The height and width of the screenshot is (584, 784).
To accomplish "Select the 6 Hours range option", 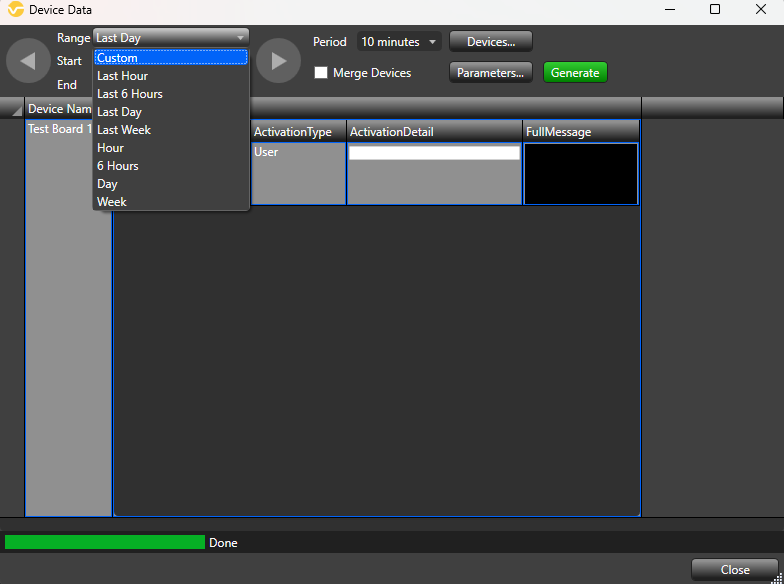I will coord(171,166).
